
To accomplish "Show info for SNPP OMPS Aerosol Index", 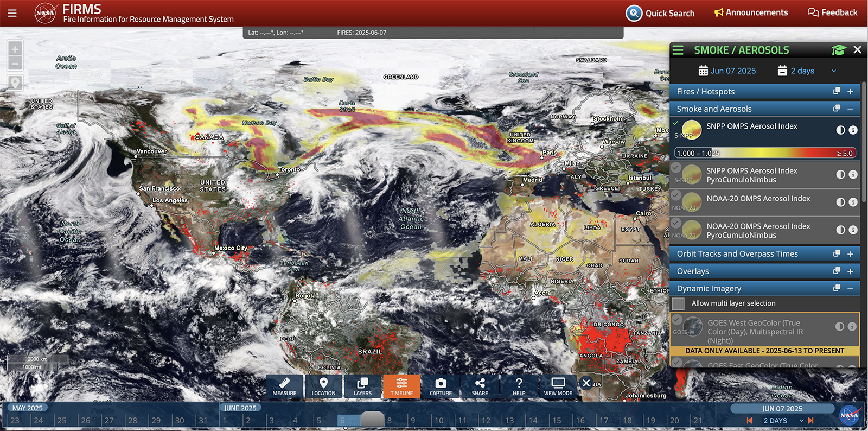I will pyautogui.click(x=853, y=130).
